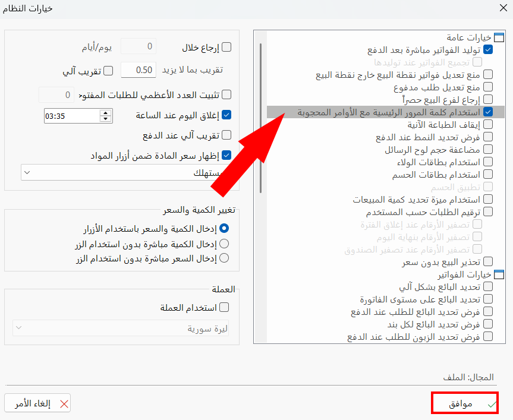The image size is (513, 420).
Task: Enable فرض تحديد الزبون للطلب عند الدفع
Action: [488, 336]
